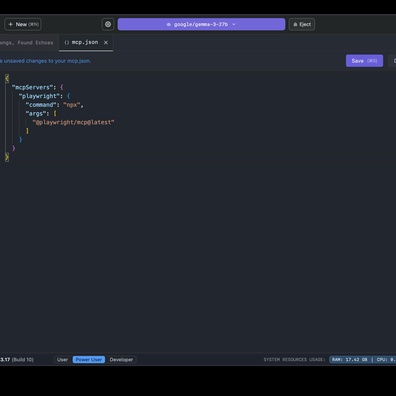Image resolution: width=396 pixels, height=396 pixels.
Task: Open the google/gemma-3-27b model dropdown
Action: pyautogui.click(x=201, y=24)
